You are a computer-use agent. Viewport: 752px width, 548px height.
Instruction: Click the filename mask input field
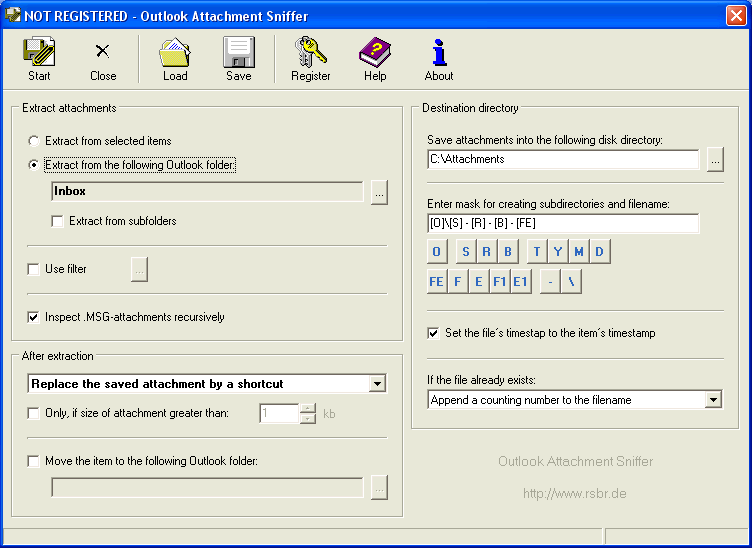[x=563, y=223]
